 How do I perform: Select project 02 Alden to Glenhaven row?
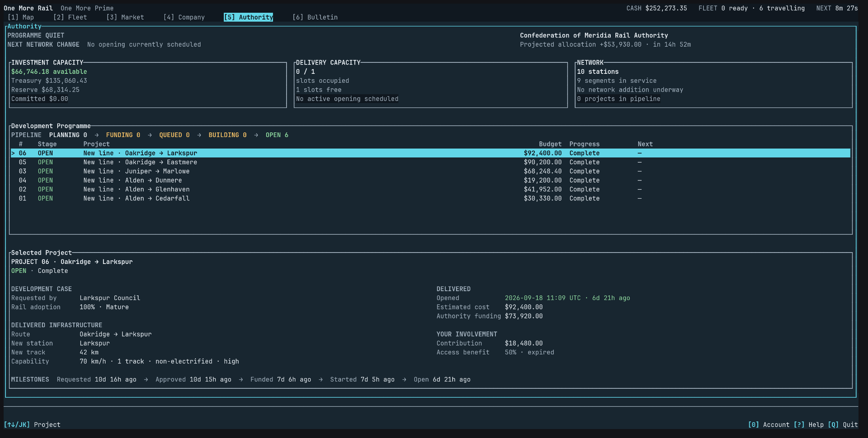[430, 189]
